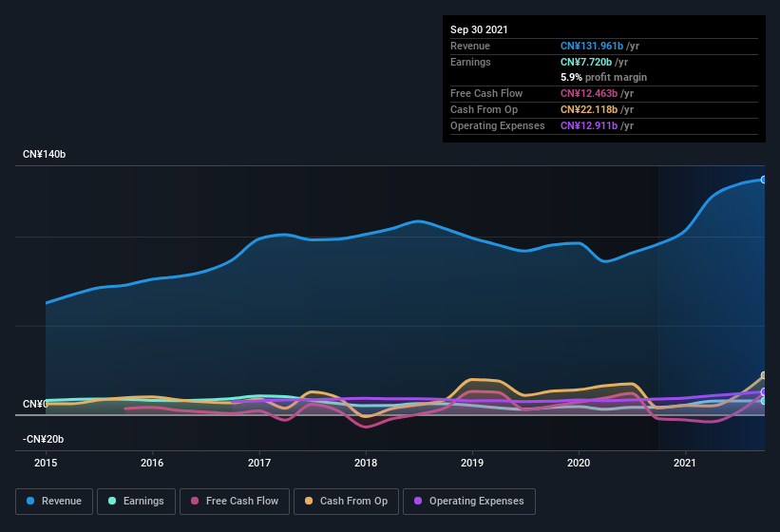Click the CN¥0 y-axis label
This screenshot has width=780, height=532.
[35, 404]
